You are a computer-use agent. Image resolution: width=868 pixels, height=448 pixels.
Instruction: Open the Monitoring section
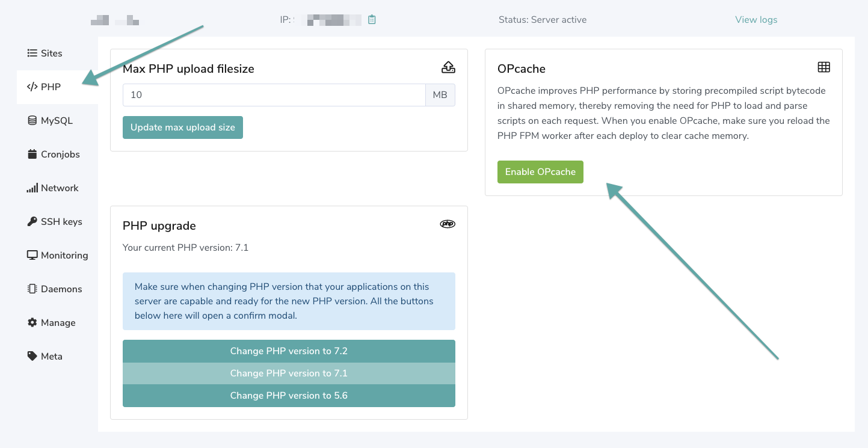pyautogui.click(x=58, y=255)
